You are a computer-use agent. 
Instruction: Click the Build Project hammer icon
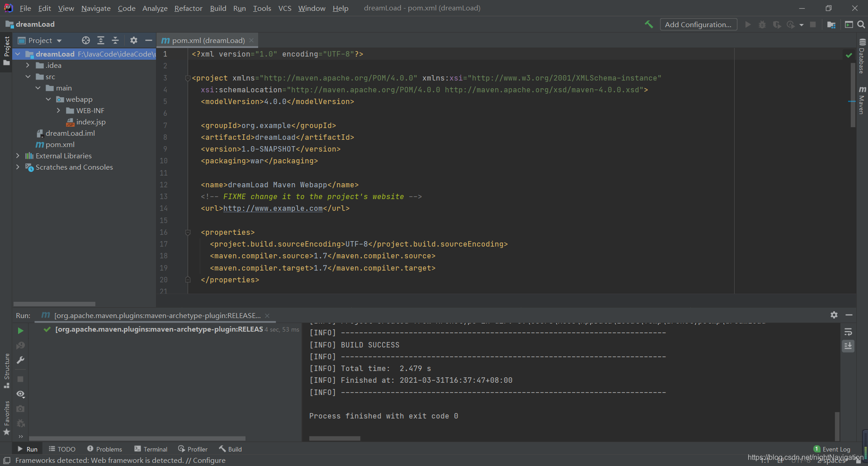click(649, 24)
